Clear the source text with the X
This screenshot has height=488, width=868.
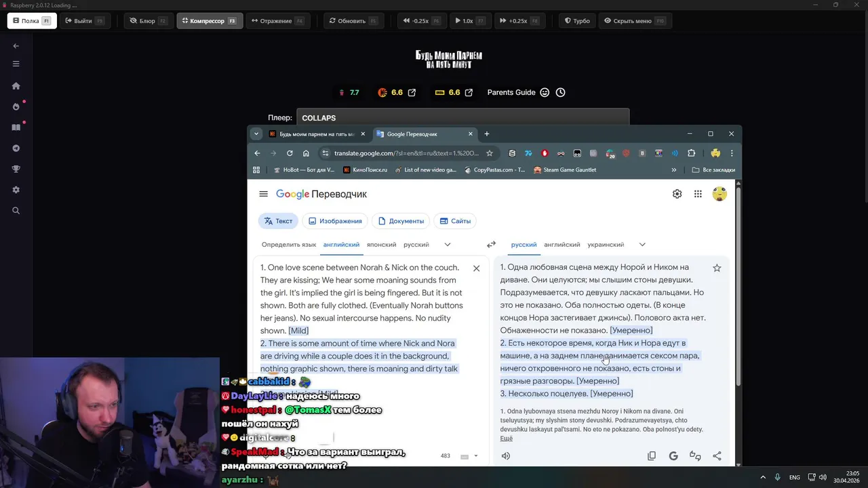tap(476, 268)
